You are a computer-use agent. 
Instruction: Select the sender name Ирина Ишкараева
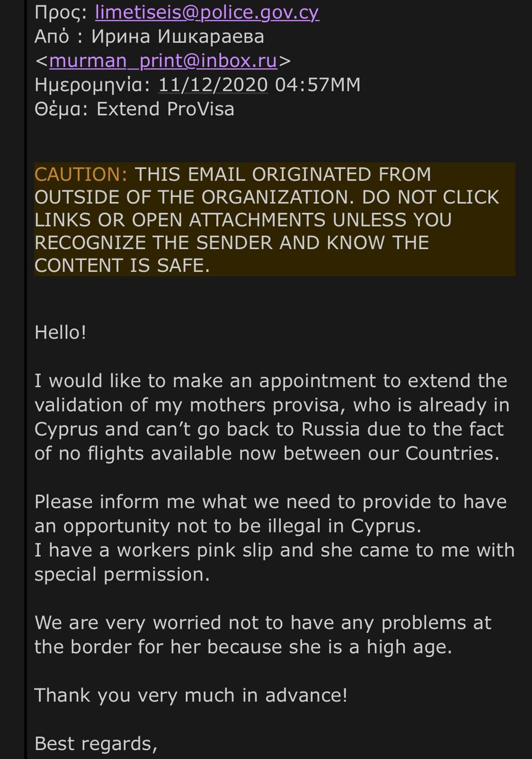pyautogui.click(x=178, y=36)
